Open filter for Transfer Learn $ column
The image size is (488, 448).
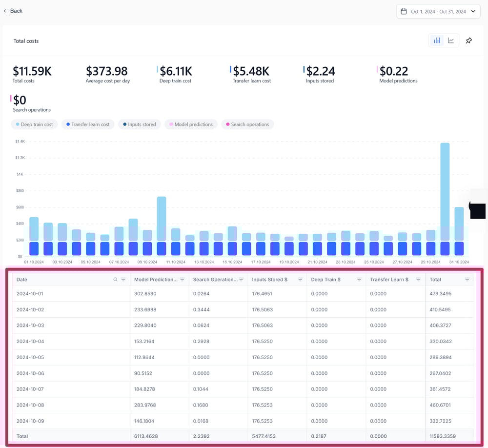pyautogui.click(x=418, y=280)
